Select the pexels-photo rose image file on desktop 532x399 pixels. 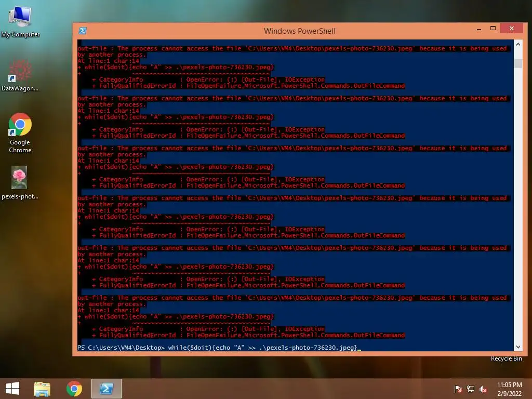pos(20,182)
